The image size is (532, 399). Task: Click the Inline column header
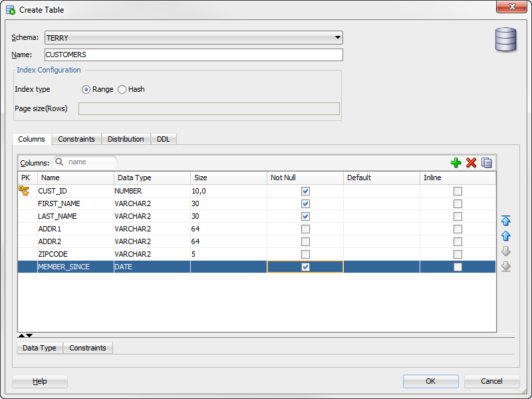tap(458, 178)
